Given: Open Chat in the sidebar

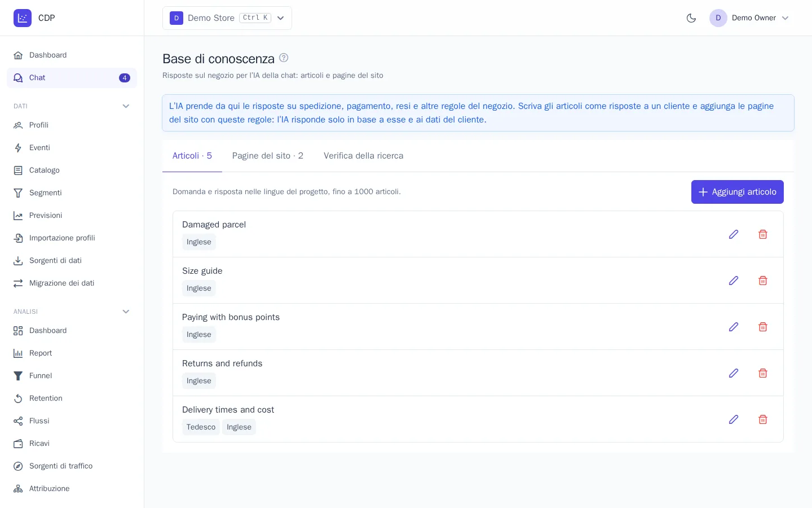Looking at the screenshot, I should pos(72,78).
